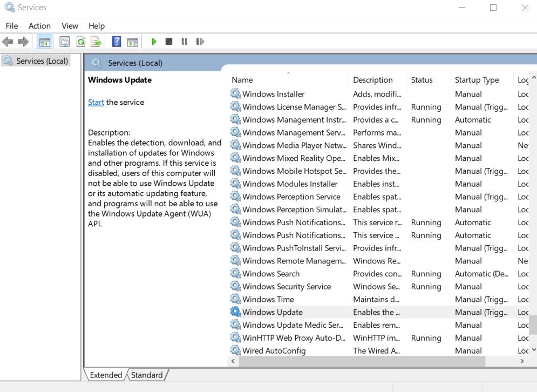Click the horizontal scrollbar thumb

click(362, 361)
